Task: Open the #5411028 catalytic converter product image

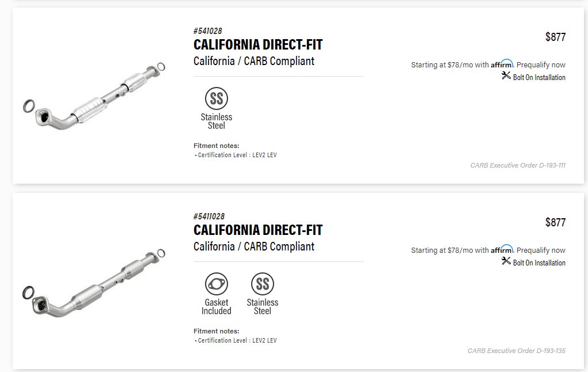Action: (x=94, y=283)
